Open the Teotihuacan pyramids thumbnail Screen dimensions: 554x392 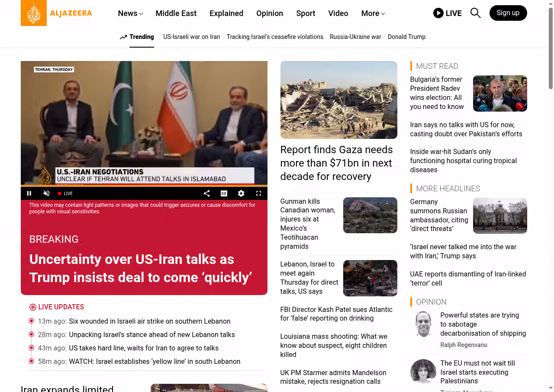click(x=370, y=215)
